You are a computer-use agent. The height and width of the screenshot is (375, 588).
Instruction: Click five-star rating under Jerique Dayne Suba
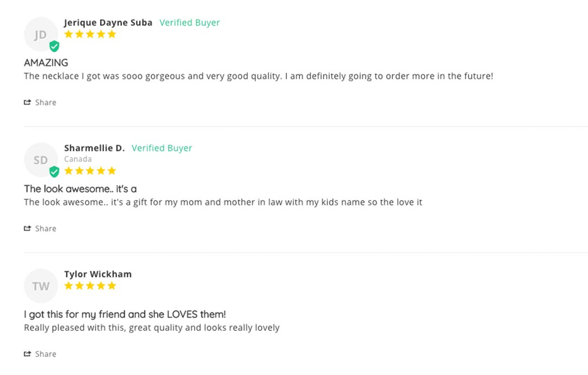pyautogui.click(x=90, y=34)
